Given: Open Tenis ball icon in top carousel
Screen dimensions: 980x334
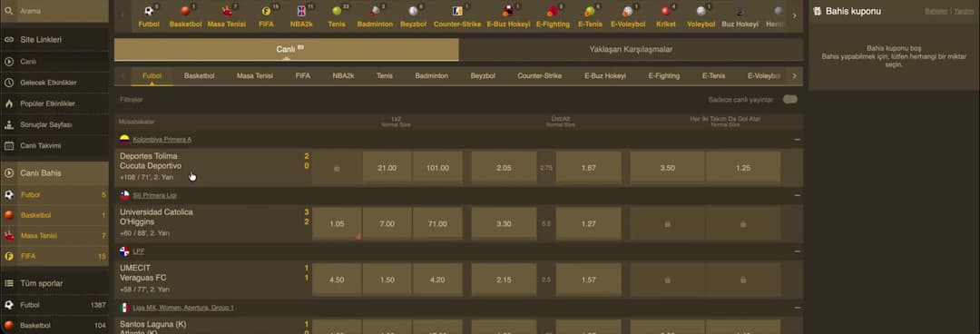Looking at the screenshot, I should click(337, 11).
